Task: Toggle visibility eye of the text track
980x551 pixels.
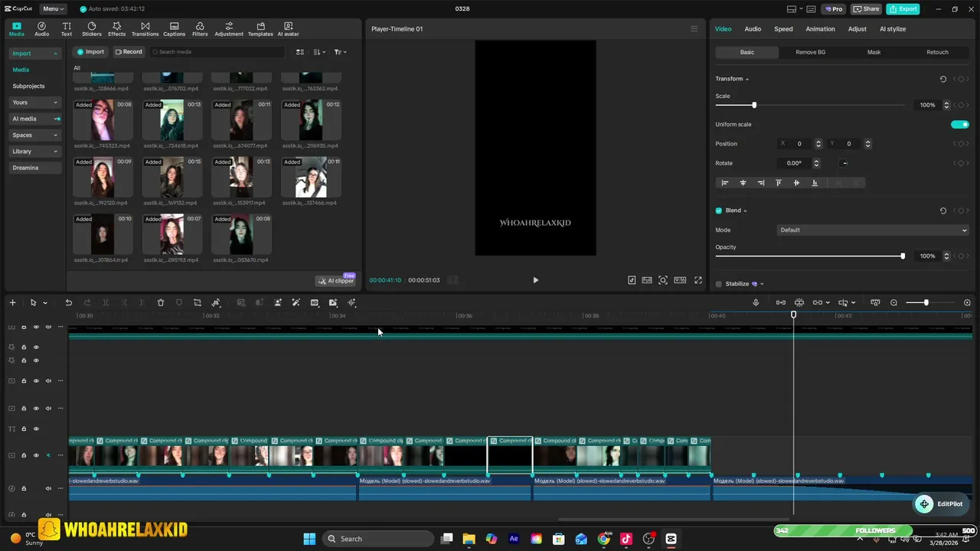Action: pyautogui.click(x=36, y=429)
